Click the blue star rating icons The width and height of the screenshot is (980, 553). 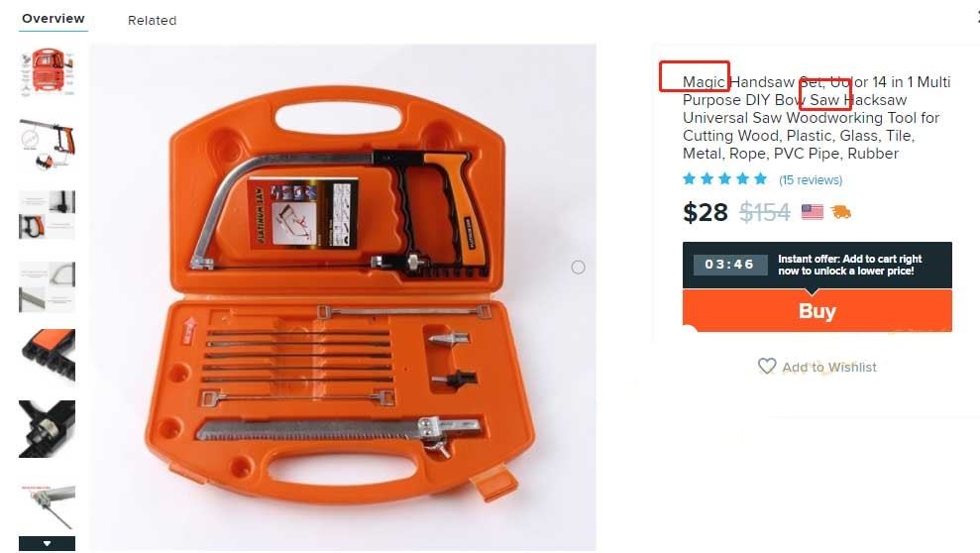[725, 179]
